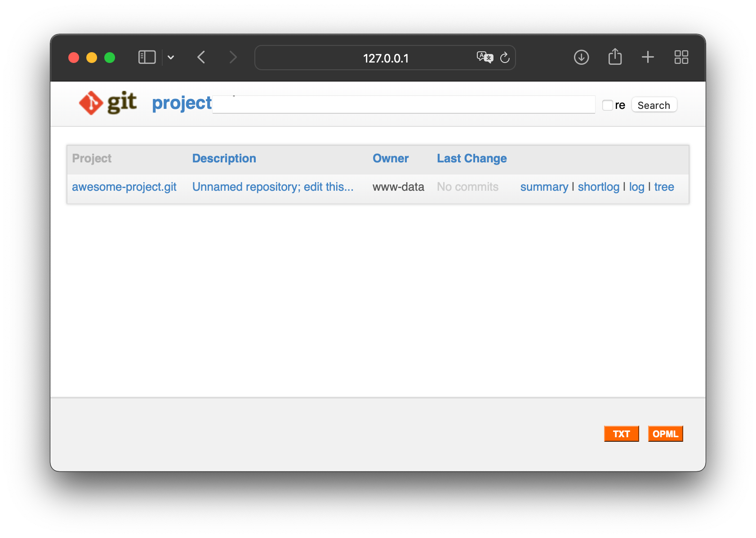Open the 'project' header link
The height and width of the screenshot is (538, 756).
tap(182, 103)
